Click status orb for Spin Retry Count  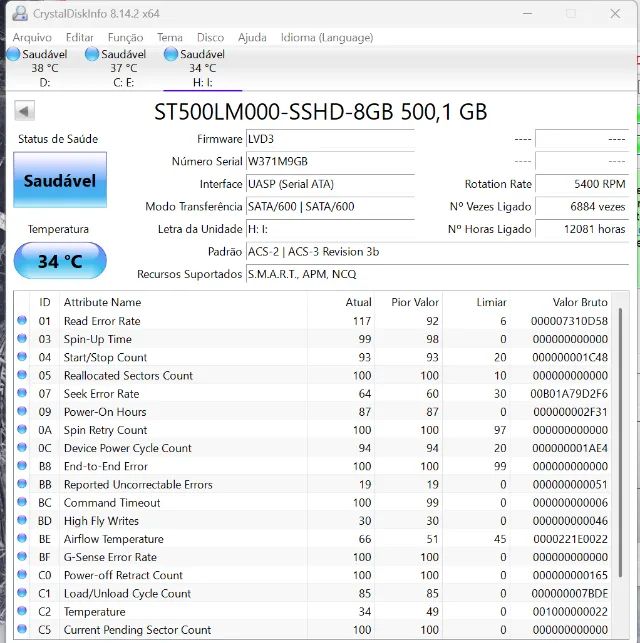click(x=22, y=429)
